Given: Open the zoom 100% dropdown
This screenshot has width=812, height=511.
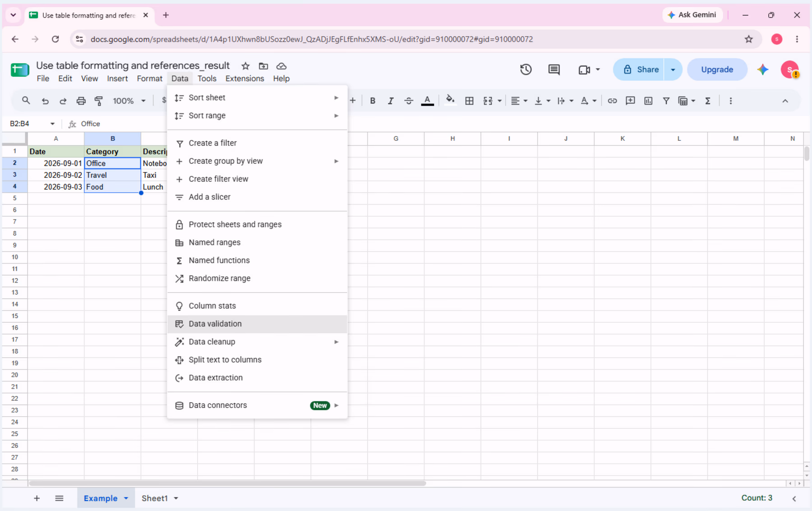Looking at the screenshot, I should click(129, 101).
